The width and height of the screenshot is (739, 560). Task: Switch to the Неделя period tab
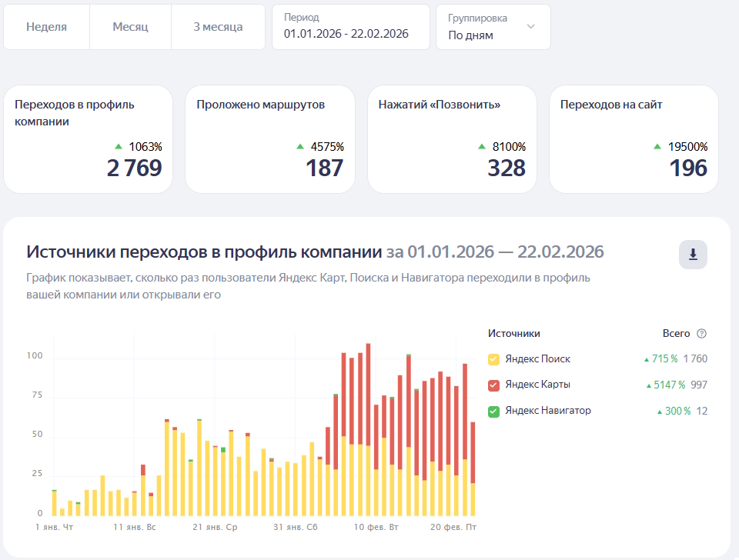point(47,27)
